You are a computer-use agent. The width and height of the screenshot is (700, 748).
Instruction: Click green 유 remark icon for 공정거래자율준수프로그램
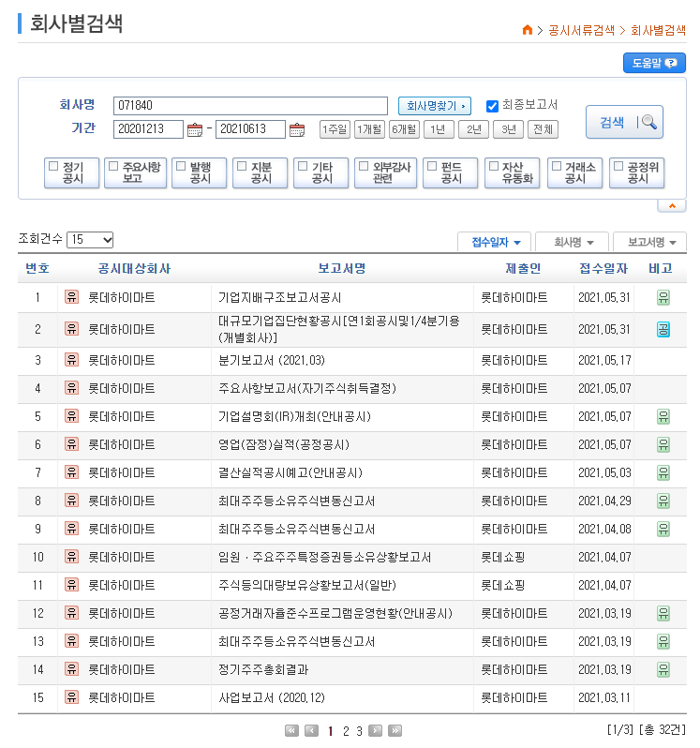pos(663,613)
